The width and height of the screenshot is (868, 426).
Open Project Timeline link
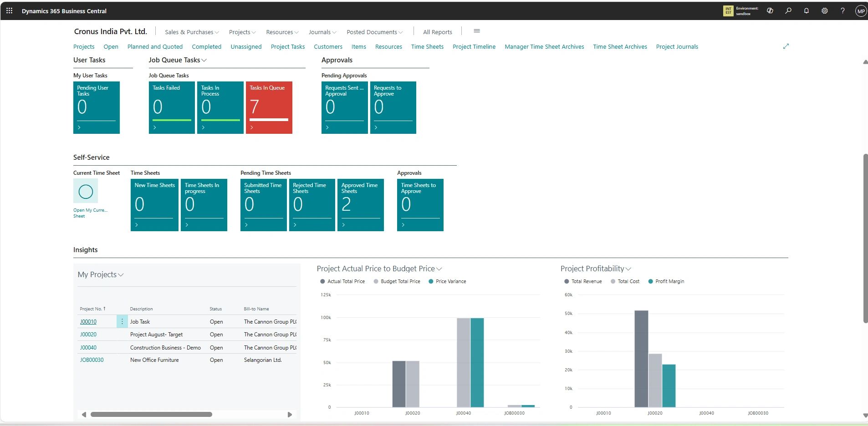(x=474, y=46)
